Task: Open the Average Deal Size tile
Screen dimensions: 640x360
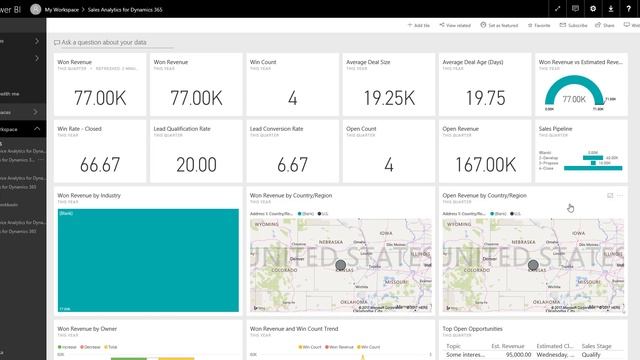Action: tap(389, 84)
